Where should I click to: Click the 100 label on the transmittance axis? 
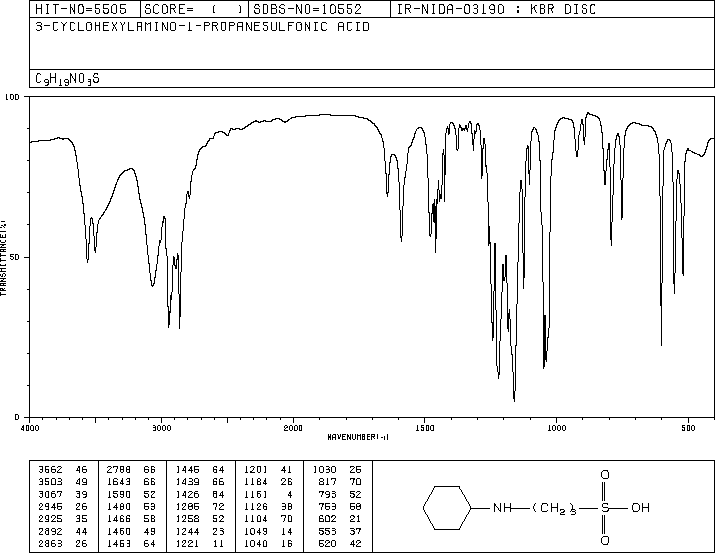12,97
